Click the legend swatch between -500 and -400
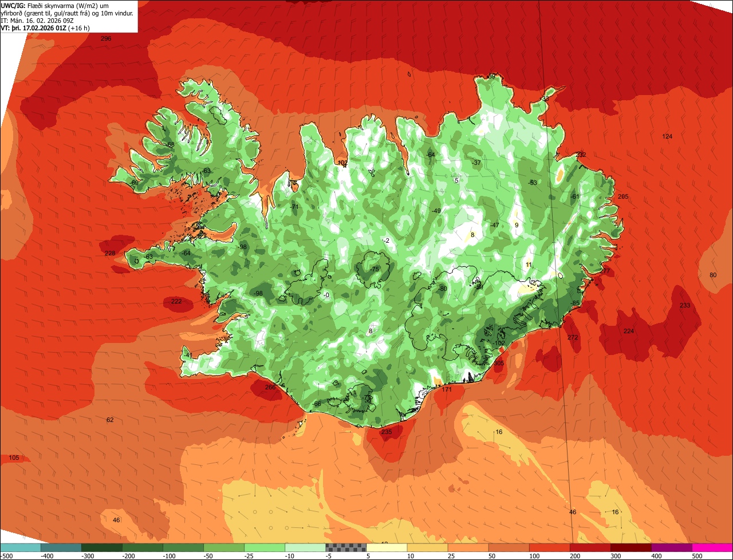This screenshot has width=733, height=560. tap(20, 547)
